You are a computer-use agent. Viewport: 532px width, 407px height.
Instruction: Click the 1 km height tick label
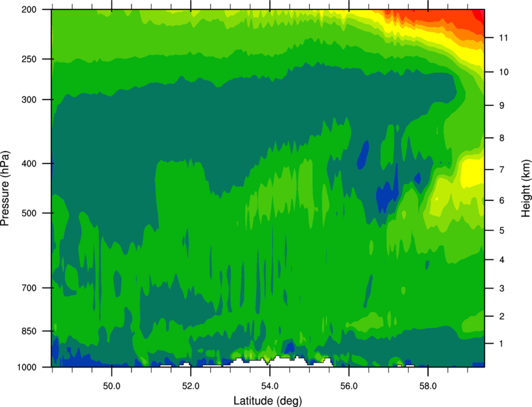[501, 344]
